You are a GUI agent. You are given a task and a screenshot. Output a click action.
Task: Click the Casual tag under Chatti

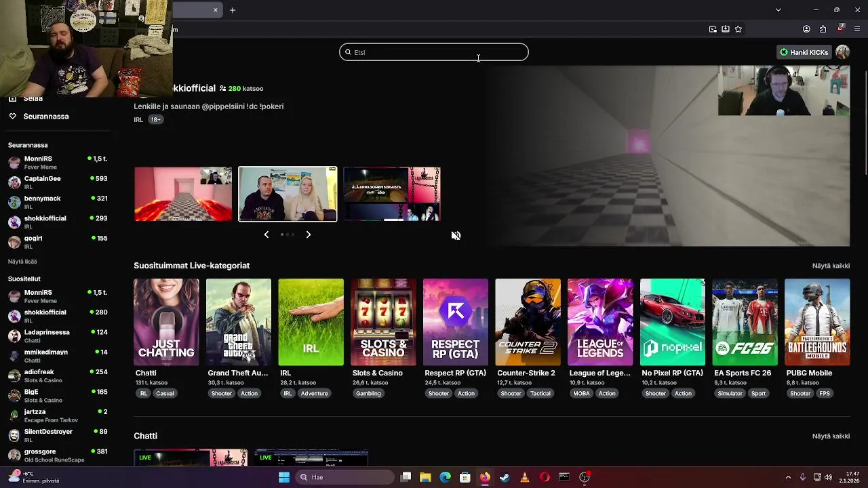click(165, 393)
